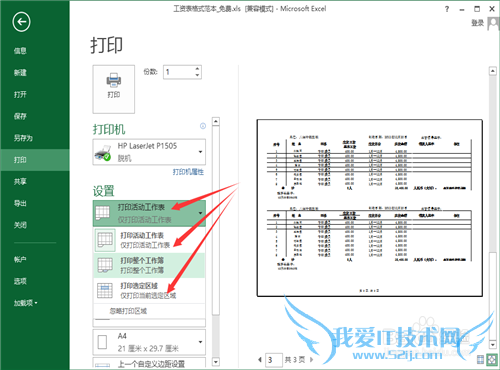Close the Excel window
The width and height of the screenshot is (500, 370).
coord(492,9)
